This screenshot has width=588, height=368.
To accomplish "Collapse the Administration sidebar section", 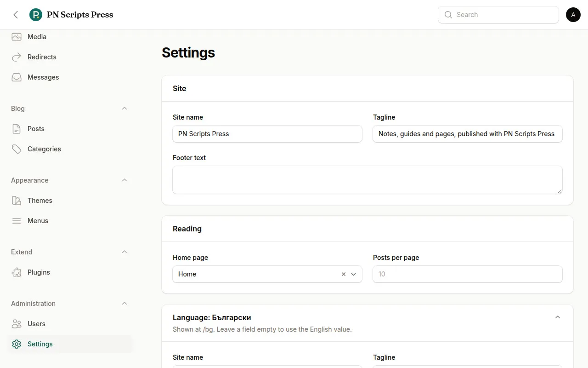I will click(124, 304).
